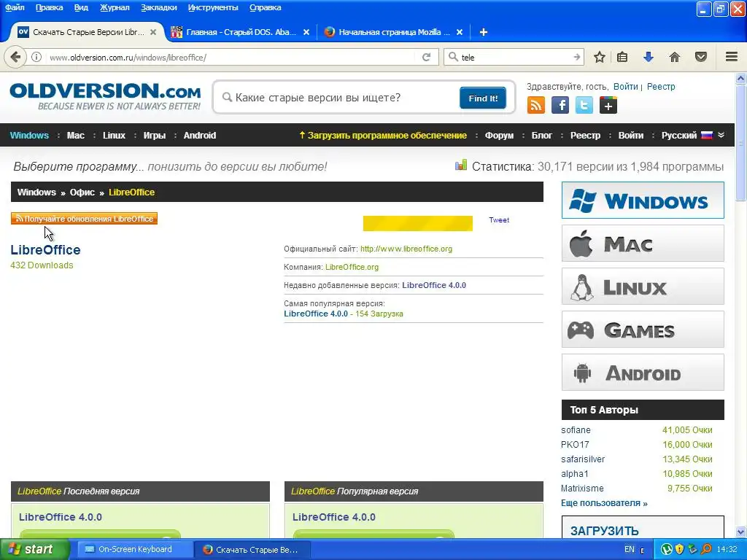This screenshot has width=747, height=560.
Task: Click Загрузить программное обеспечение link
Action: tap(382, 135)
